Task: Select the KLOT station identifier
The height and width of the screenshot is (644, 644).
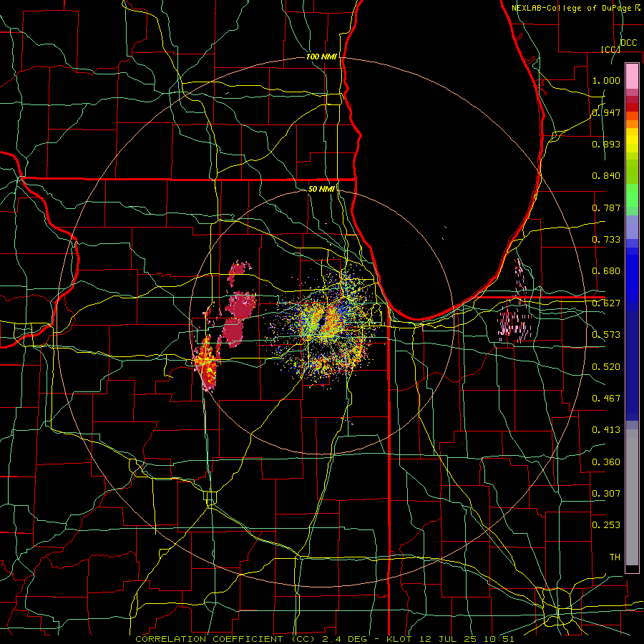Action: (399, 639)
